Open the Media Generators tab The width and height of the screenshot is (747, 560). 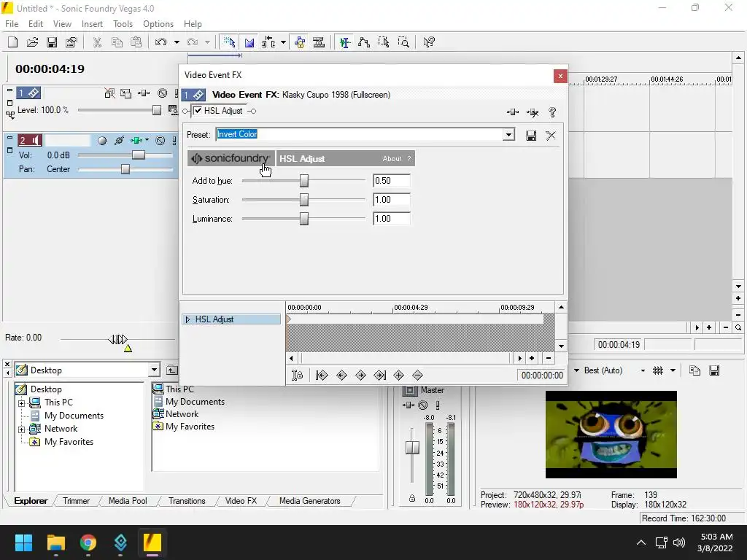309,501
